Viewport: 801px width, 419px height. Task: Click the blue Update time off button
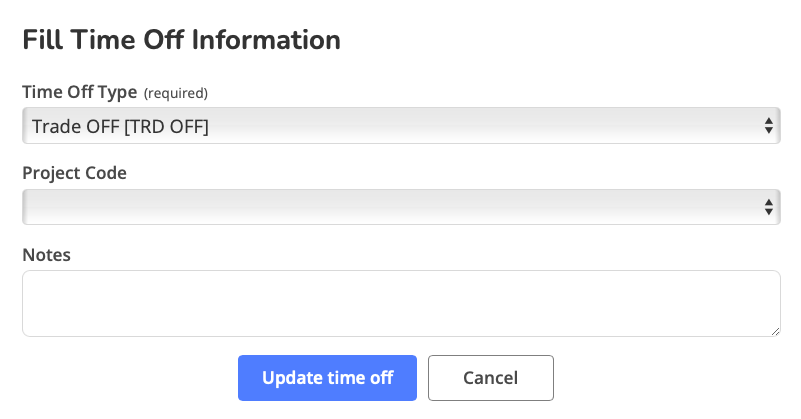coord(327,378)
